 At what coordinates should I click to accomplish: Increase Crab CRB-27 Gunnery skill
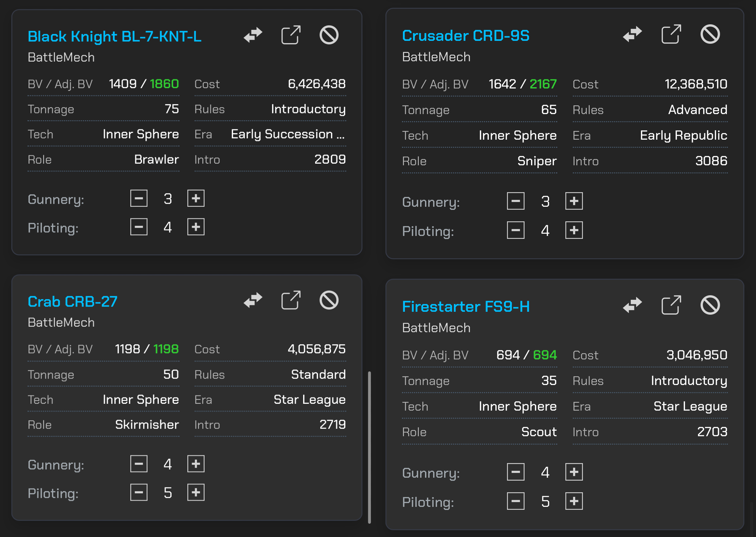(196, 464)
